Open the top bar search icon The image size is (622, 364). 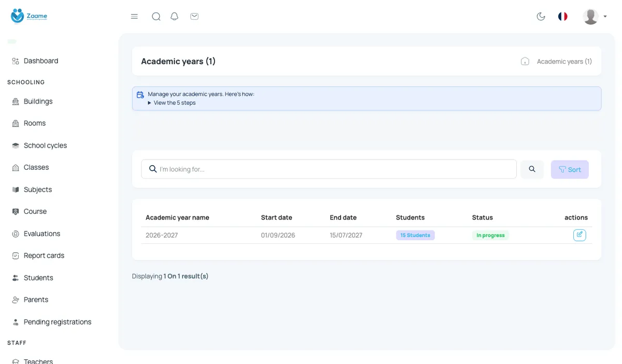pyautogui.click(x=156, y=17)
